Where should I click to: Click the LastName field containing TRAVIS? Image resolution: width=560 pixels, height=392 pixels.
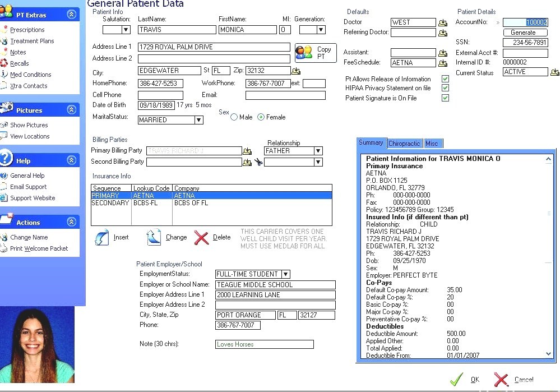coord(177,30)
